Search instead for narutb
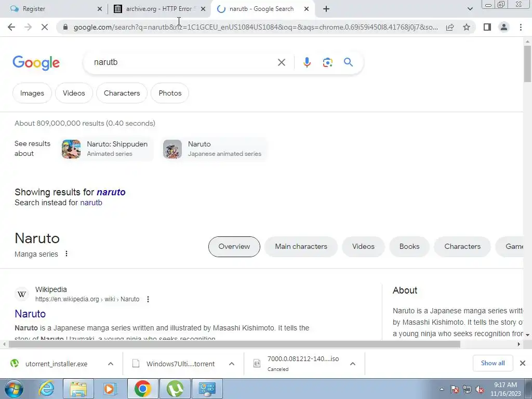The height and width of the screenshot is (399, 532). point(91,203)
